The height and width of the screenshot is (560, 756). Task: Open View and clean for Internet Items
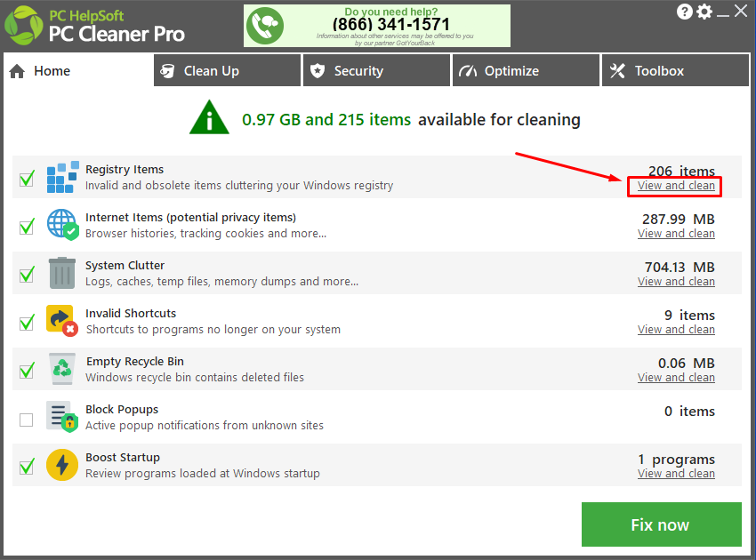[676, 234]
